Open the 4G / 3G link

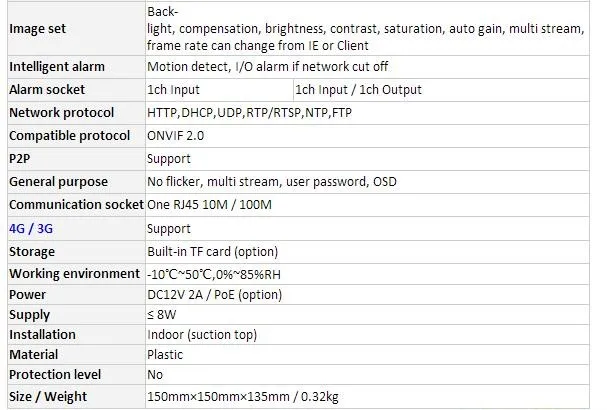(x=31, y=229)
